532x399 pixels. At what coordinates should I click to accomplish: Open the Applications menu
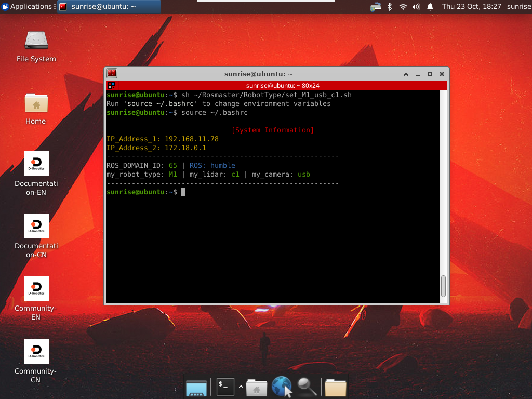[27, 7]
